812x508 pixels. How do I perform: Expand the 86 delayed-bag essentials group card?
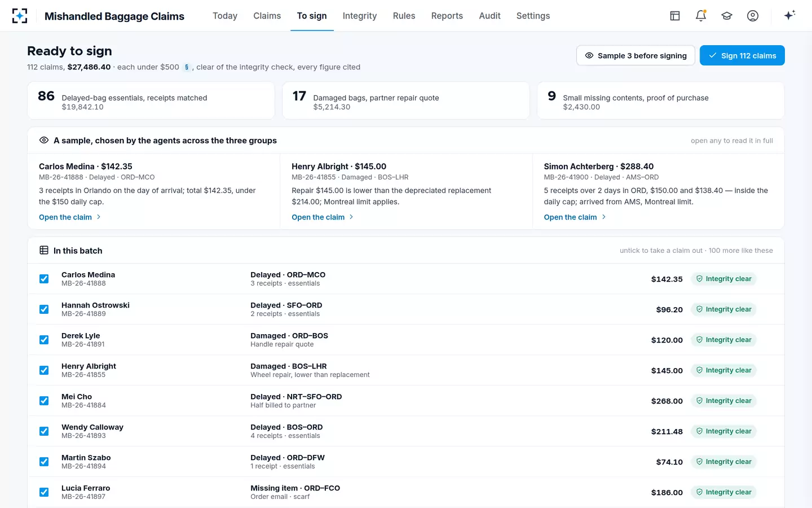[151, 100]
